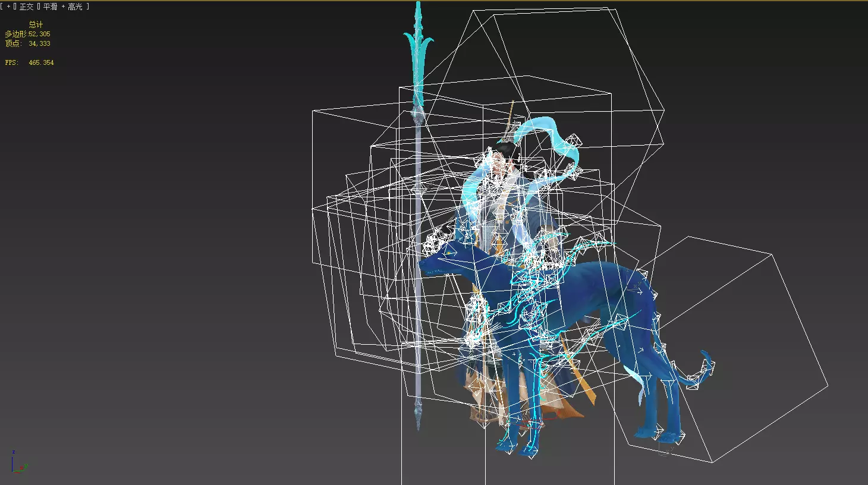This screenshot has height=485, width=868.
Task: Click the FPS value 465.354
Action: (x=41, y=62)
